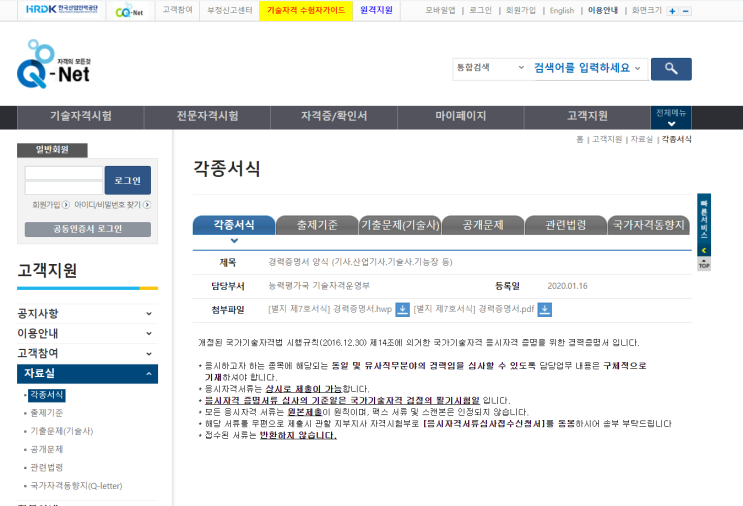Expand the 빠른서비스 side panel arrow
The height and width of the screenshot is (506, 743).
click(x=704, y=250)
